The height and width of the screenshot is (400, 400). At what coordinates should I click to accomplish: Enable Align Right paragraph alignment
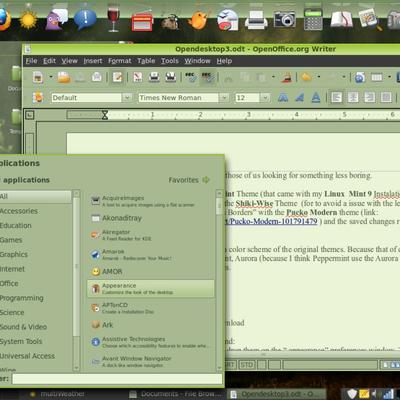point(369,97)
